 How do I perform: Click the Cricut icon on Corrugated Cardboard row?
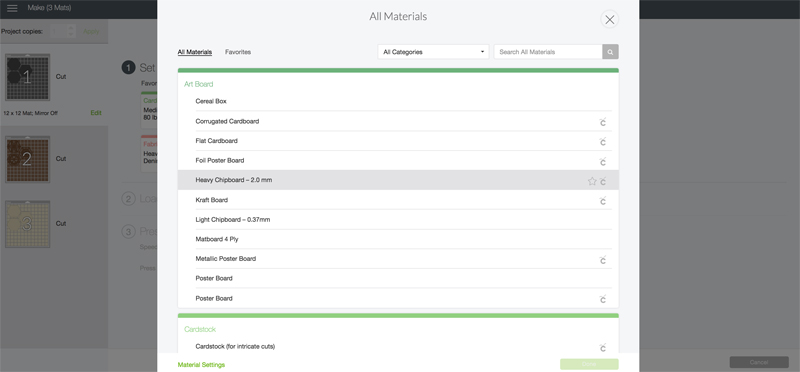pyautogui.click(x=603, y=122)
